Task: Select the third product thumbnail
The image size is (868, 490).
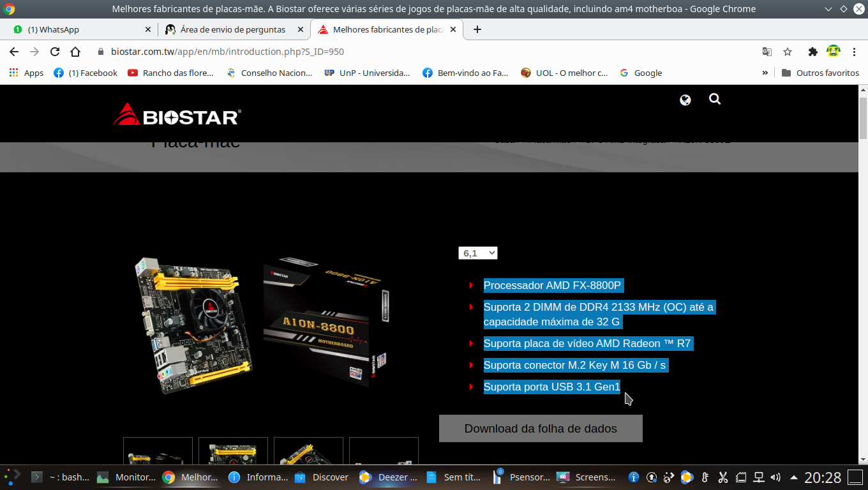Action: (308, 450)
